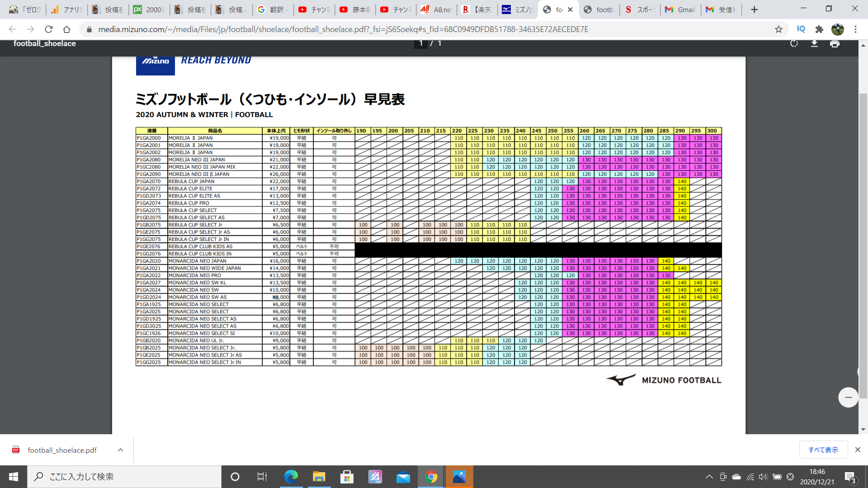Open the IQ extension icon
This screenshot has height=488, width=868.
[801, 29]
